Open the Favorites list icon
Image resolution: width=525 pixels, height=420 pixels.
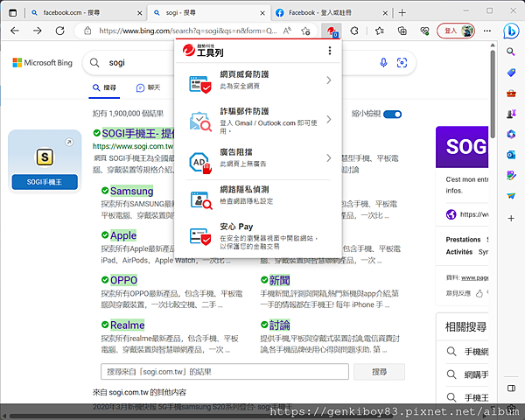pyautogui.click(x=380, y=31)
